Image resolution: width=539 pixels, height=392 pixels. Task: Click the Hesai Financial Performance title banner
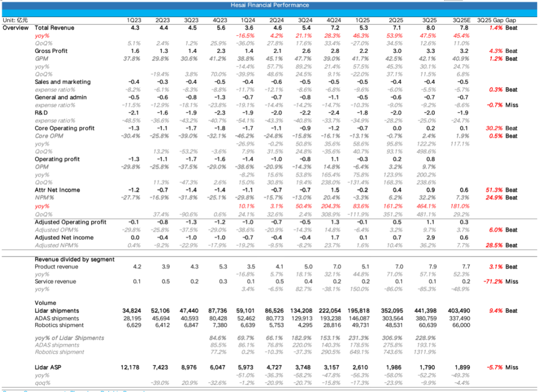point(269,5)
